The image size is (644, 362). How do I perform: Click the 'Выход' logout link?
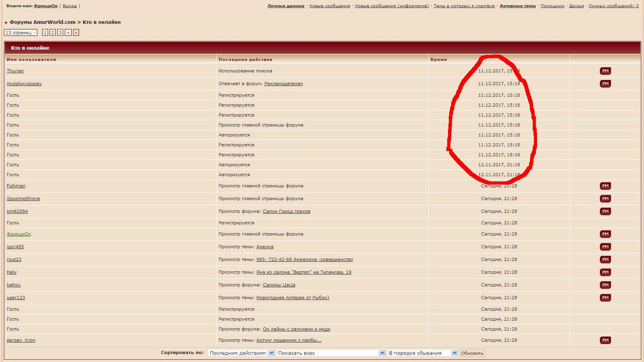(x=70, y=6)
